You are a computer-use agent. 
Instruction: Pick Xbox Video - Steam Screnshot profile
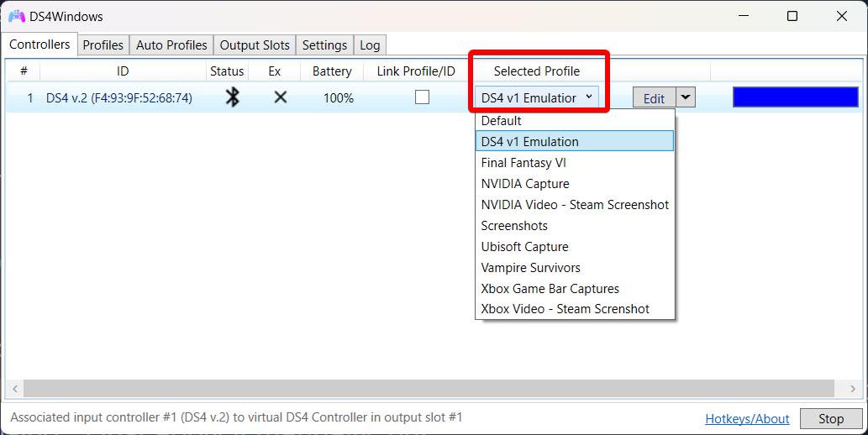pos(575,309)
